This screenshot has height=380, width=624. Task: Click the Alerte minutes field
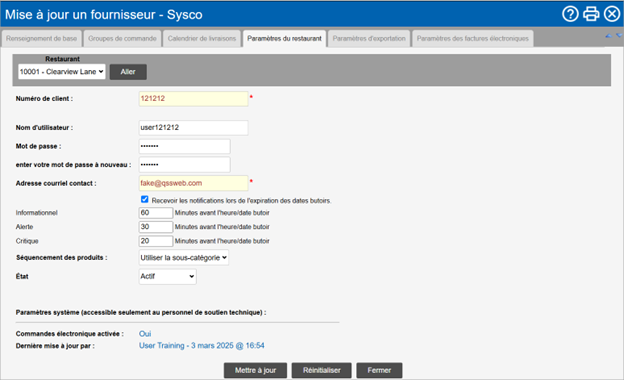[156, 227]
